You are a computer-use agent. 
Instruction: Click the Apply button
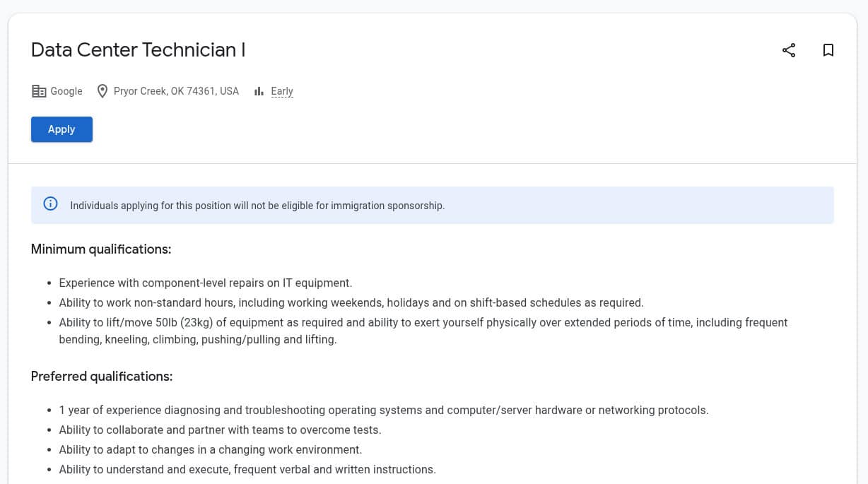(x=61, y=129)
